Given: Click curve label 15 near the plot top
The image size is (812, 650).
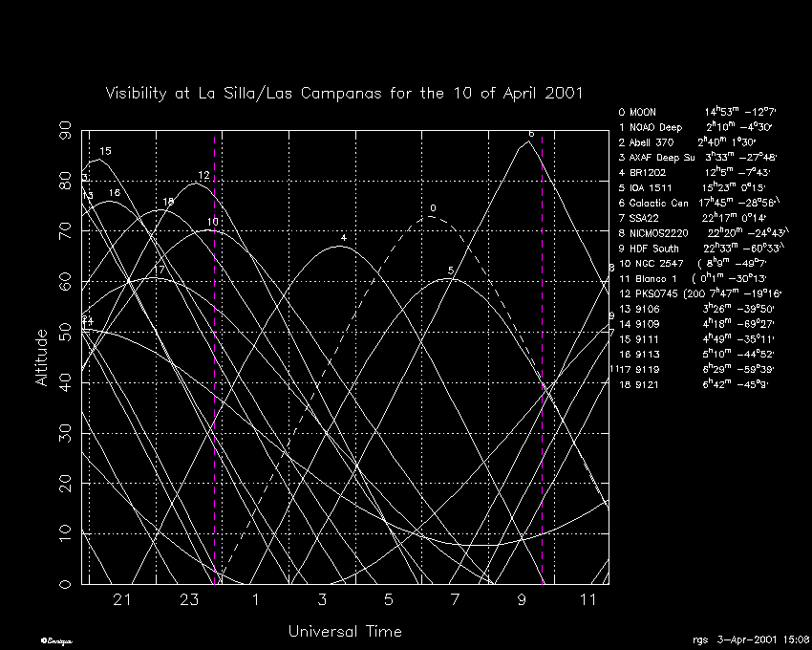Looking at the screenshot, I should click(105, 151).
